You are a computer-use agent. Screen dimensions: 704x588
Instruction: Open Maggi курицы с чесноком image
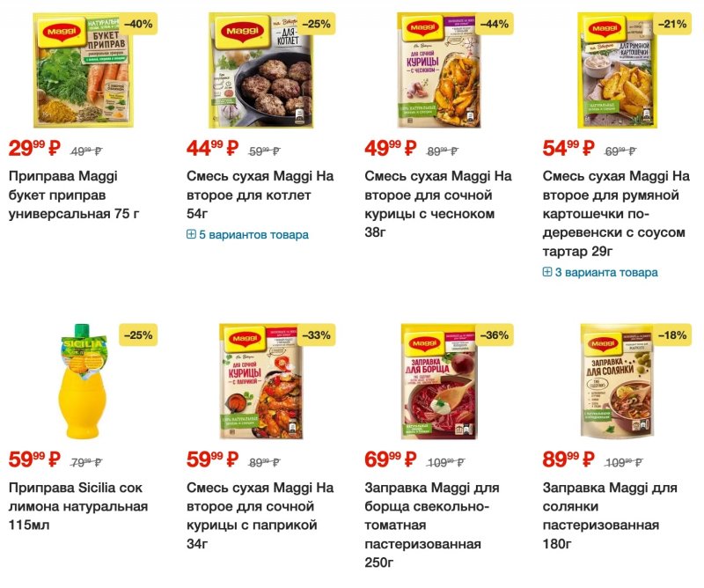[439, 70]
